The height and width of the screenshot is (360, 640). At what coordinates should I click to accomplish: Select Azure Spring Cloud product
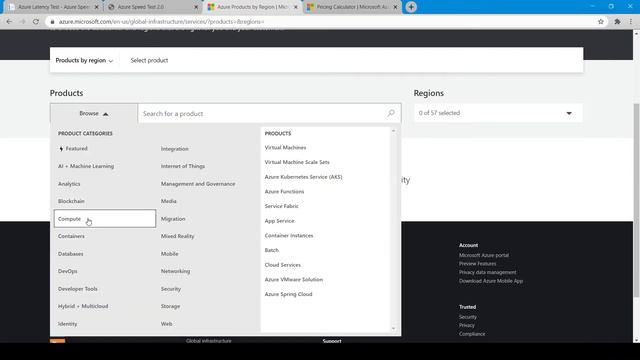[x=288, y=294]
